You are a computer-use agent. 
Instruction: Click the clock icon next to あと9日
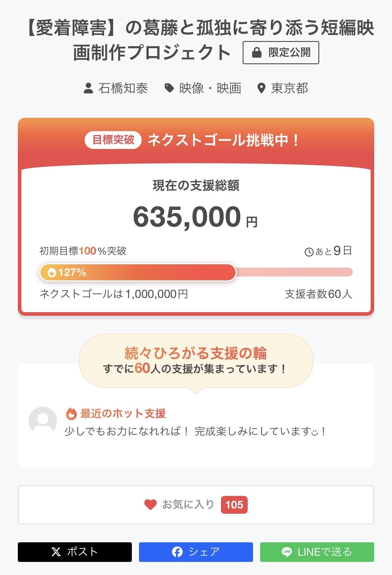point(309,252)
